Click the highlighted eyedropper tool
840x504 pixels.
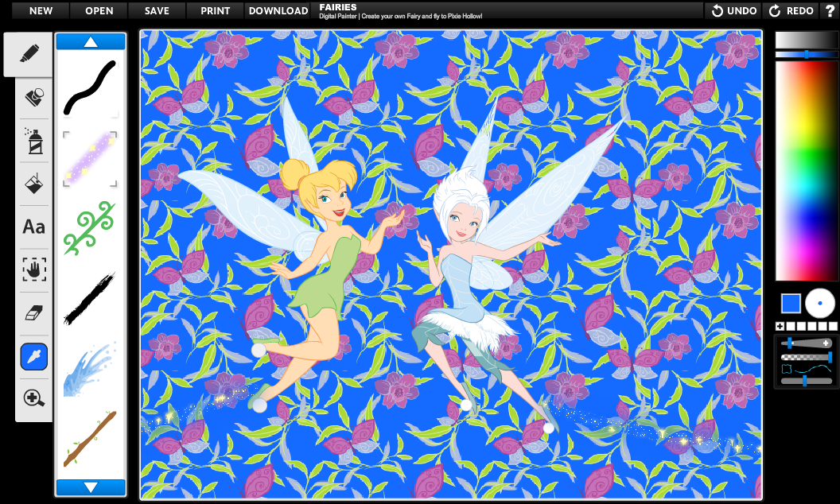(x=33, y=356)
